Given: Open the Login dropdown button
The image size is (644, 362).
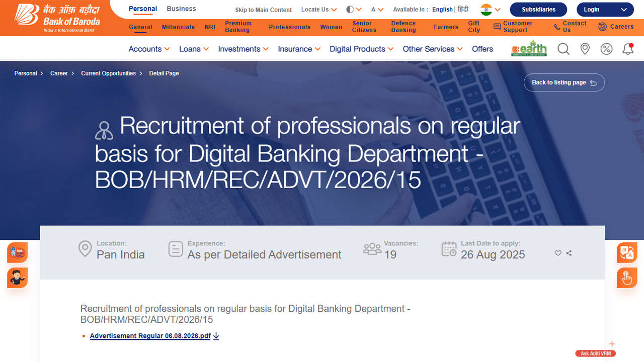Looking at the screenshot, I should [605, 10].
